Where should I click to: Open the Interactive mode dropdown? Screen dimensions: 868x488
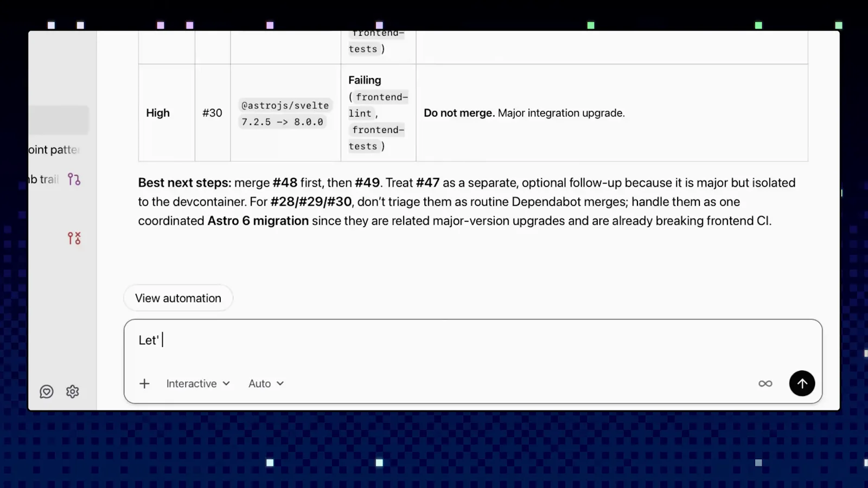pyautogui.click(x=198, y=384)
